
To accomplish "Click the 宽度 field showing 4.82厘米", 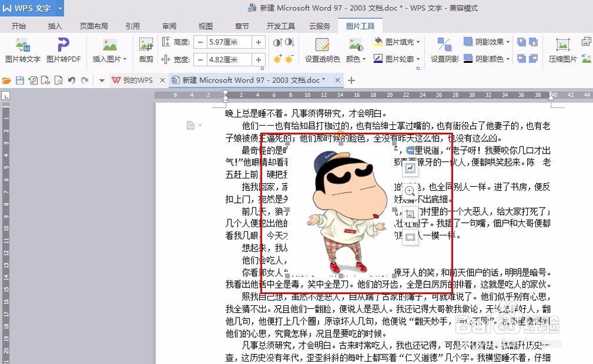I will click(x=229, y=59).
